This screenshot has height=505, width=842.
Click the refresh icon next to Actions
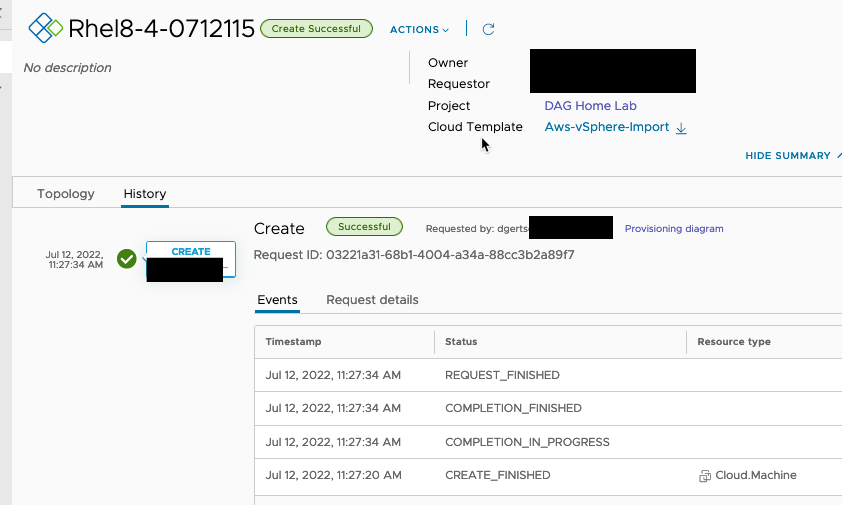coord(488,29)
